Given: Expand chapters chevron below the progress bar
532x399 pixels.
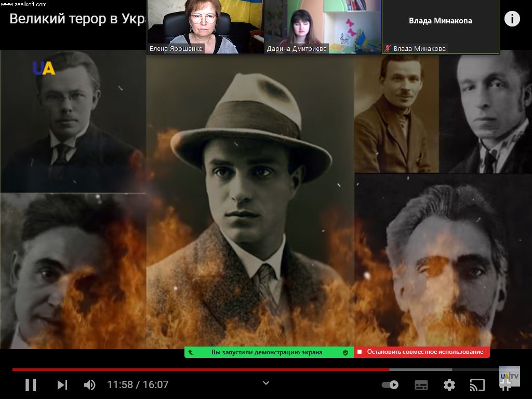Looking at the screenshot, I should tap(266, 383).
